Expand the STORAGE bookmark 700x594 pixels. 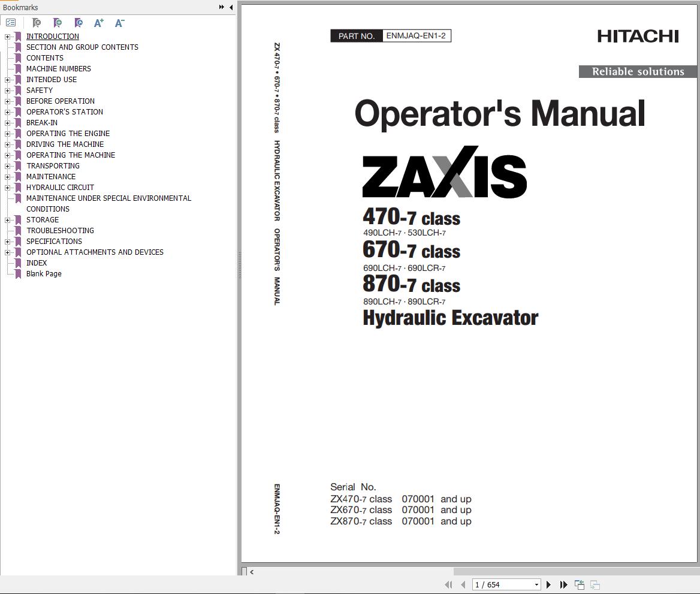click(7, 220)
